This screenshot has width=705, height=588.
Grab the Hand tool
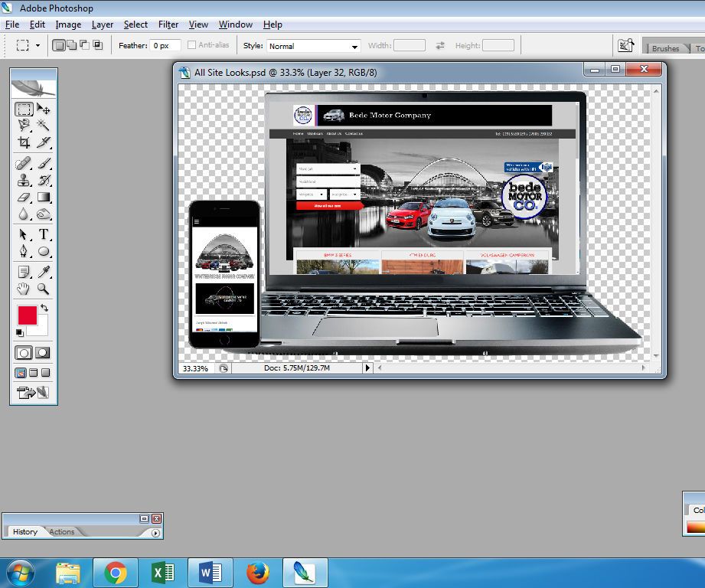pyautogui.click(x=24, y=289)
